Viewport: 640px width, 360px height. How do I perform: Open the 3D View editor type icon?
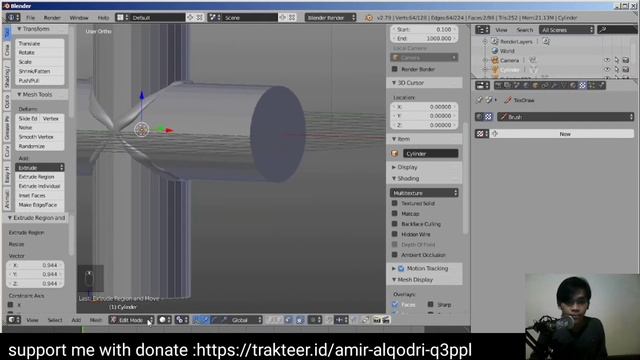(14, 320)
